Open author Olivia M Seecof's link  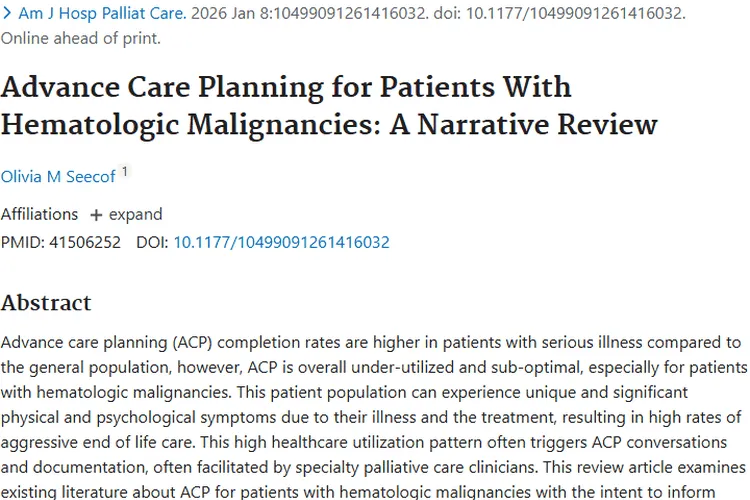pos(58,177)
